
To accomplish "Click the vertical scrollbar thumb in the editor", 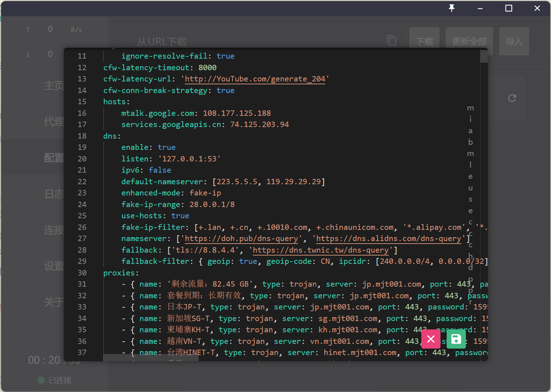I will tap(484, 56).
